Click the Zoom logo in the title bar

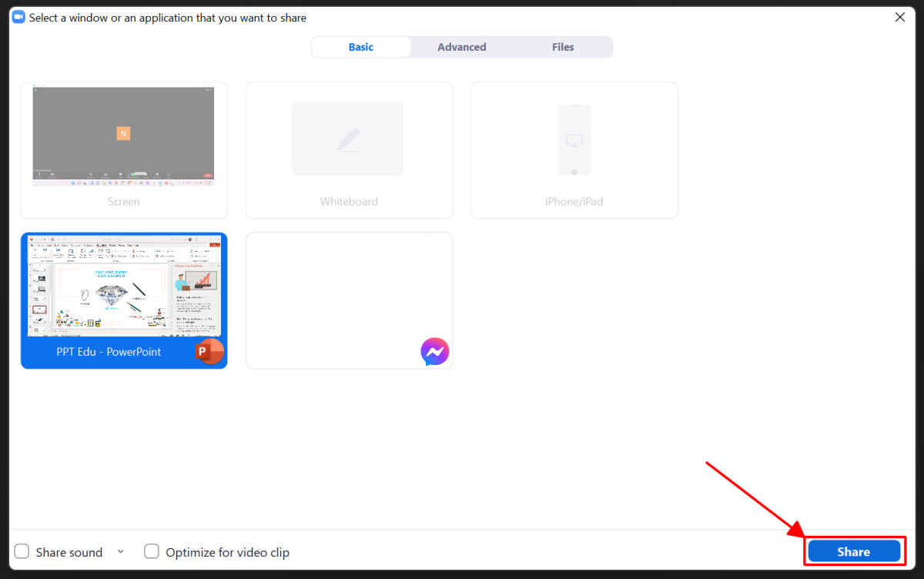(x=18, y=17)
